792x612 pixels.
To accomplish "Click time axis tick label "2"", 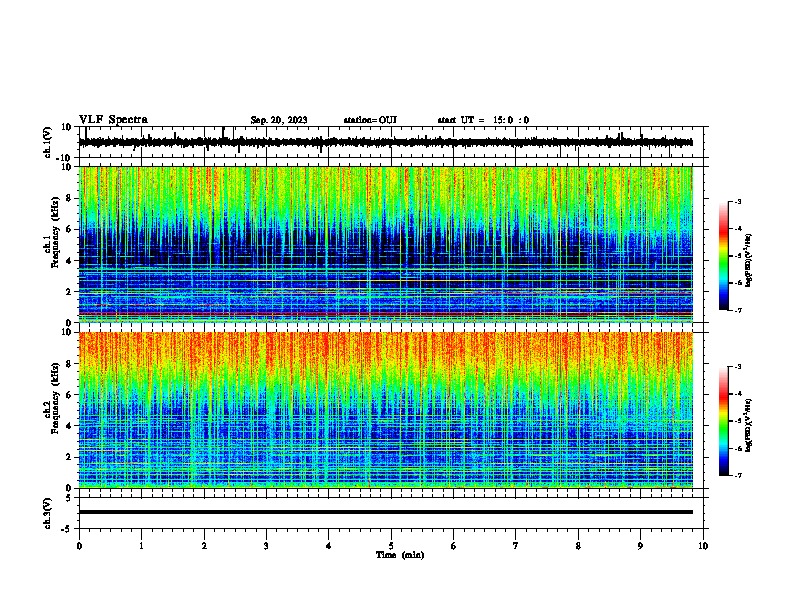I will tap(204, 546).
